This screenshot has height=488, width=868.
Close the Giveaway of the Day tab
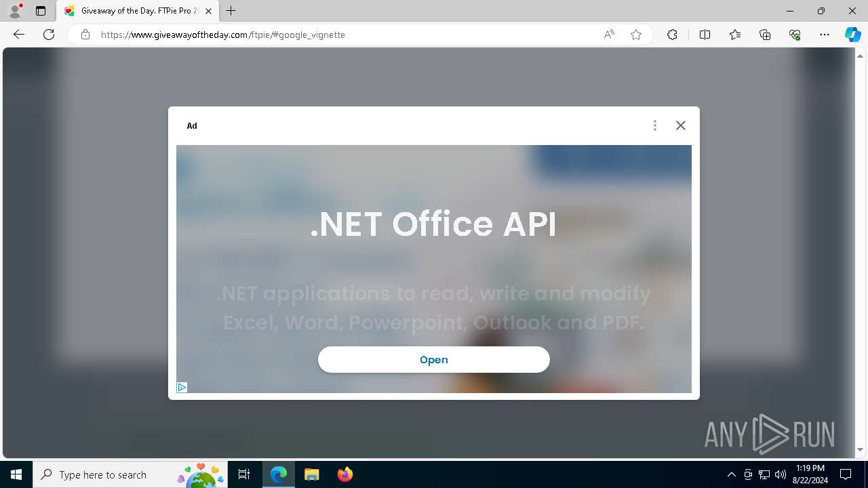[209, 11]
